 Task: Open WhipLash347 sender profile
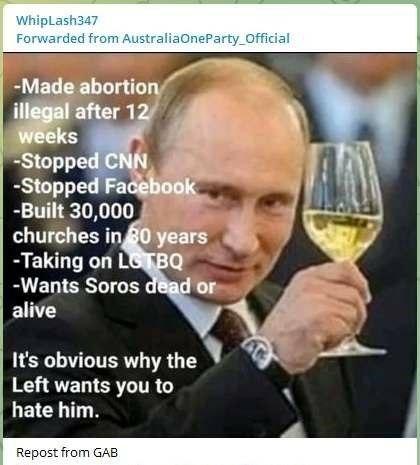pos(56,21)
